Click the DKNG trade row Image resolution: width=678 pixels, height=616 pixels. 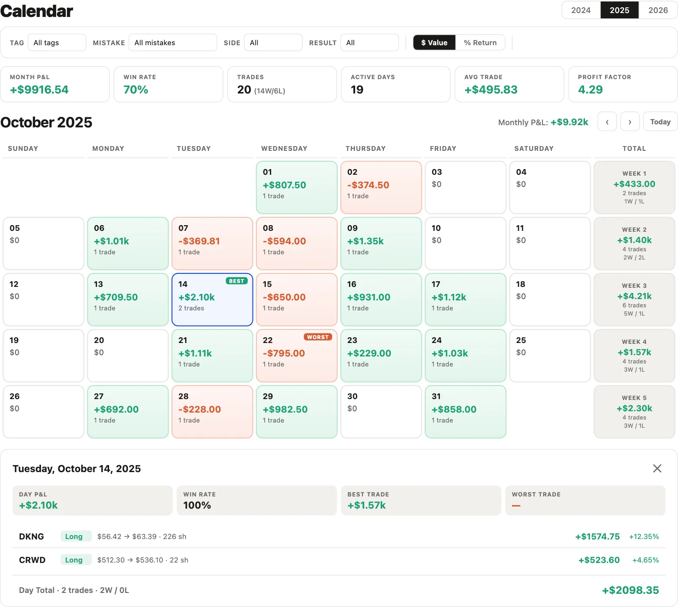(339, 536)
